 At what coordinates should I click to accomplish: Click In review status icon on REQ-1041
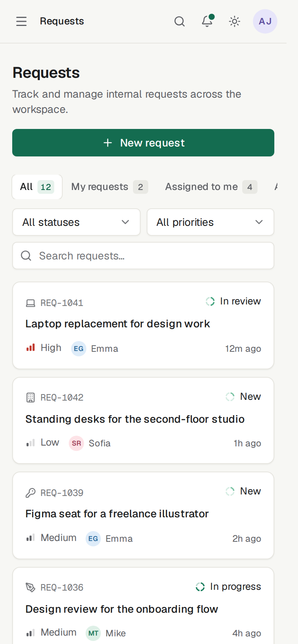coord(210,301)
